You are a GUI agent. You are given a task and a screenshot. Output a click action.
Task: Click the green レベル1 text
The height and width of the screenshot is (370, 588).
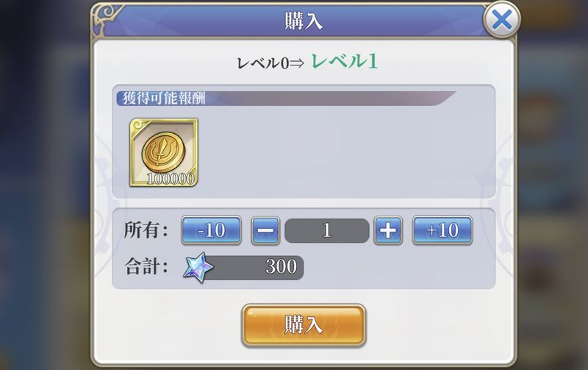[x=344, y=61]
